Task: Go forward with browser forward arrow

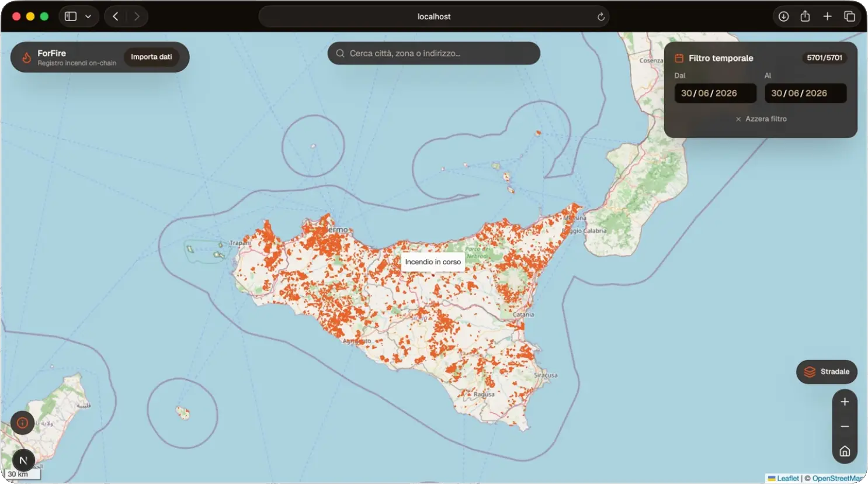Action: click(x=137, y=16)
